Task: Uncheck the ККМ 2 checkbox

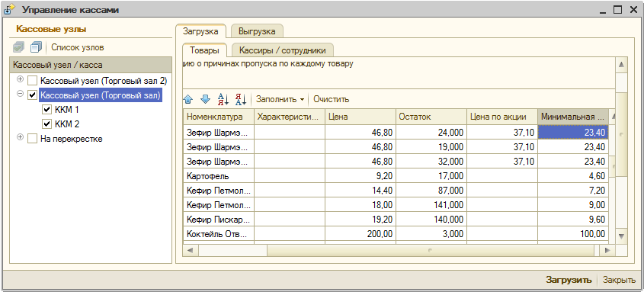Action: click(x=46, y=124)
